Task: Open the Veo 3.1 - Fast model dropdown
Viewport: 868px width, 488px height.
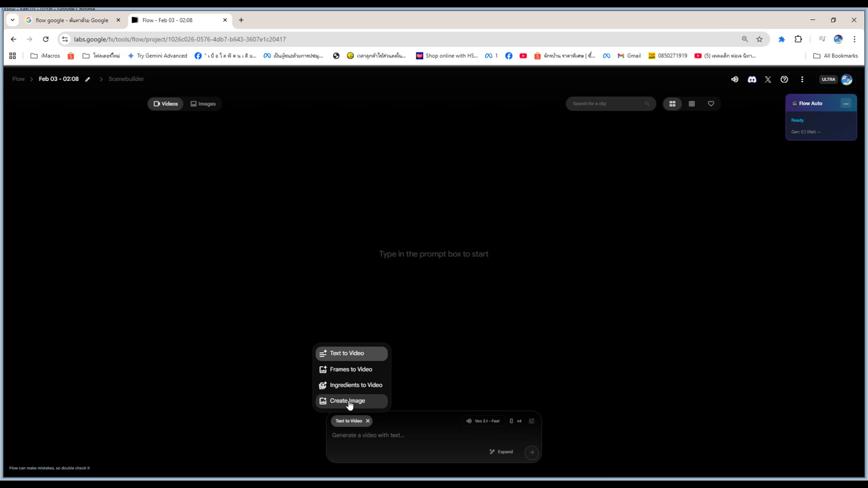Action: [483, 421]
